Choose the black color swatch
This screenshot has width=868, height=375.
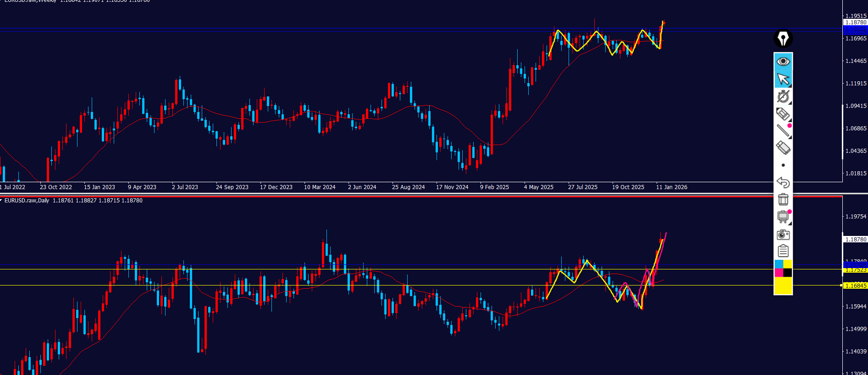pos(788,273)
